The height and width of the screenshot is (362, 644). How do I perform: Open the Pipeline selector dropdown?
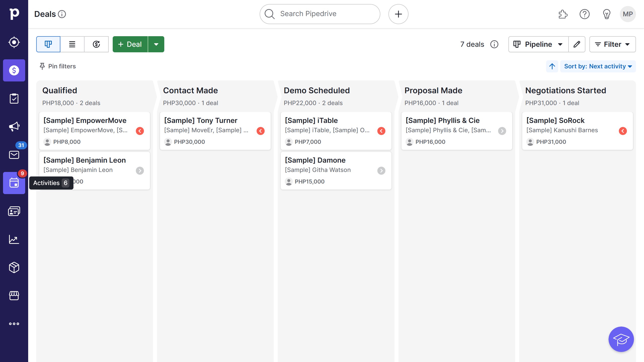click(x=538, y=44)
